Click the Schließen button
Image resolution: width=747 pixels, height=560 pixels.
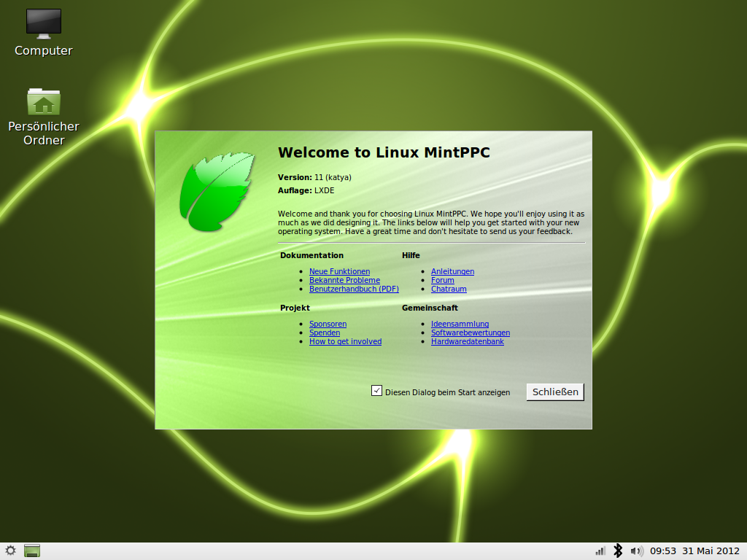pos(555,392)
